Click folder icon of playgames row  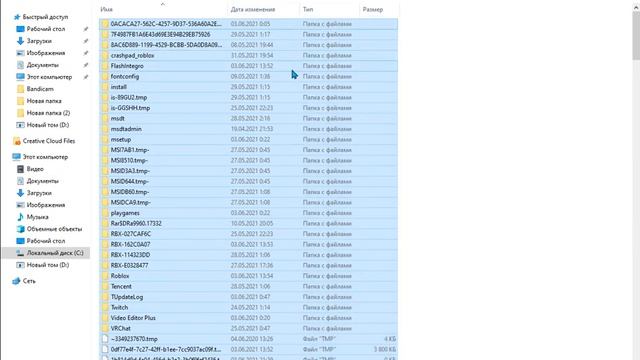tap(105, 213)
